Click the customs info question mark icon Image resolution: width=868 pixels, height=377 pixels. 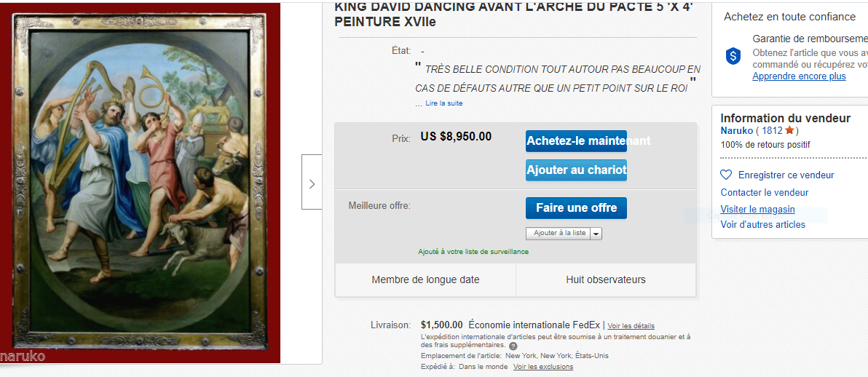click(513, 346)
